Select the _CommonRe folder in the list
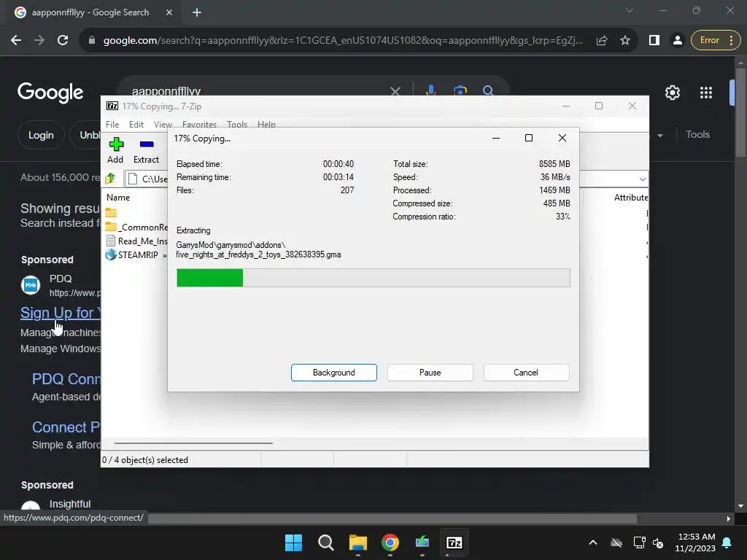This screenshot has height=560, width=747. (136, 227)
